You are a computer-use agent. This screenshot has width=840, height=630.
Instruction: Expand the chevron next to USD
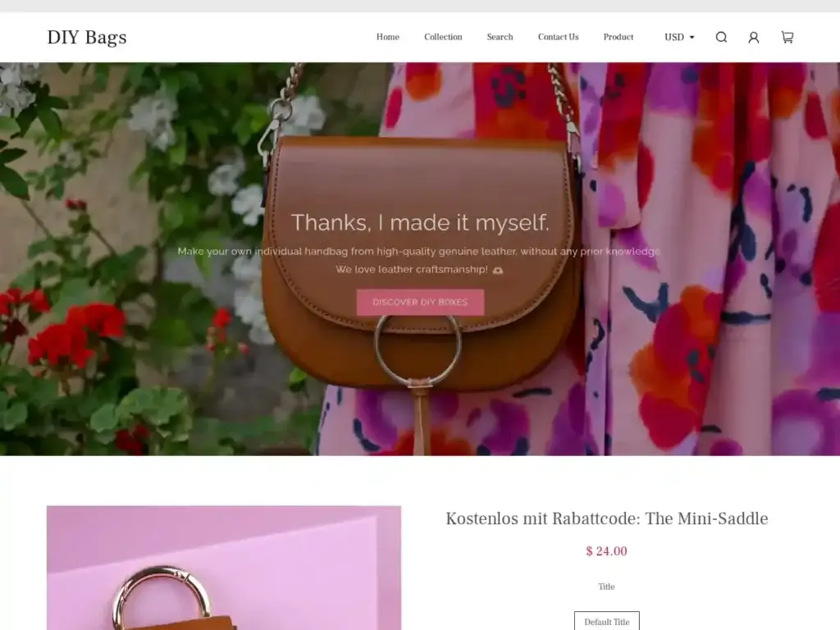click(690, 37)
